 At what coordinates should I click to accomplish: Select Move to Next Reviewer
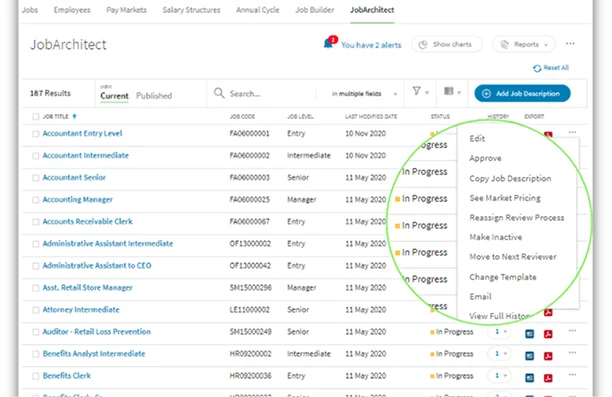point(513,256)
